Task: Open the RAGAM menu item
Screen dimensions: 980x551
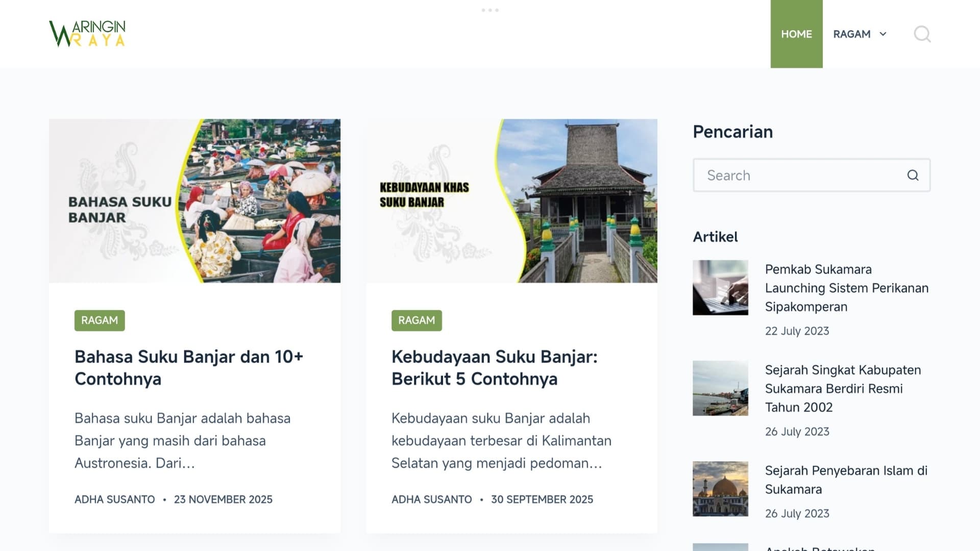Action: pos(851,34)
